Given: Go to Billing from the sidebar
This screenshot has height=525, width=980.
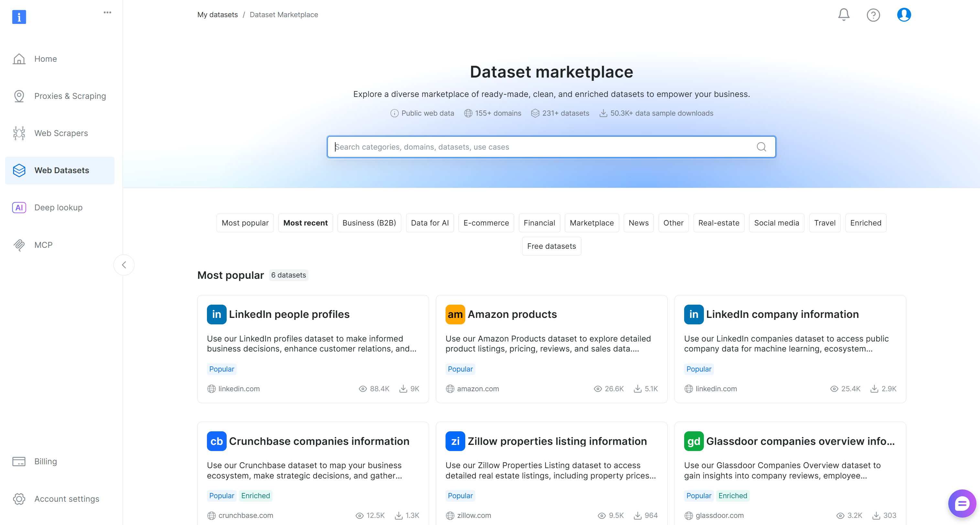Looking at the screenshot, I should click(46, 461).
